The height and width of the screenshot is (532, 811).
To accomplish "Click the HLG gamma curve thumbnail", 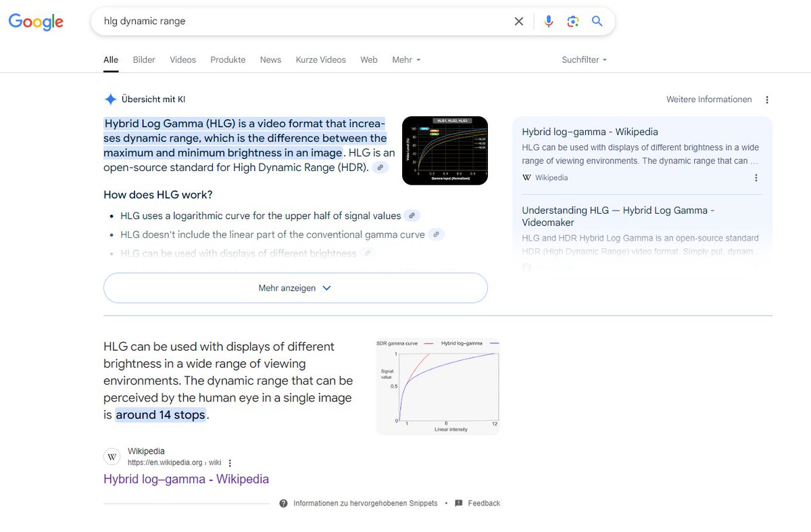I will pos(445,150).
